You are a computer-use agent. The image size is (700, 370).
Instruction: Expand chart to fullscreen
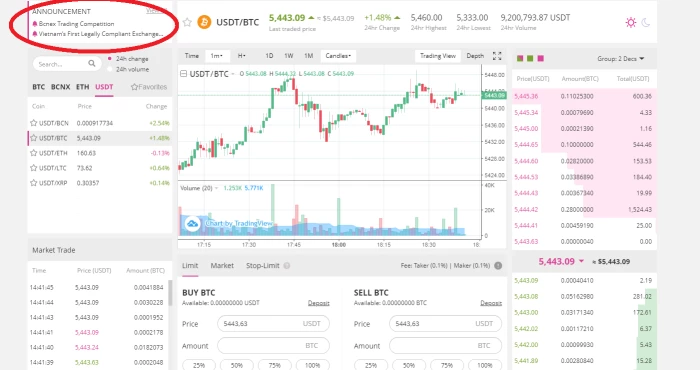[497, 56]
